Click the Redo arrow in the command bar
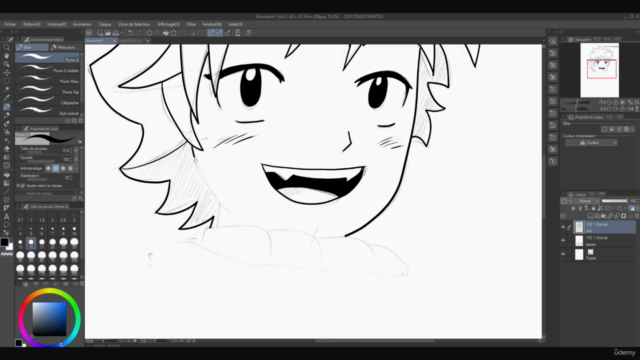The width and height of the screenshot is (640, 360). [x=139, y=33]
